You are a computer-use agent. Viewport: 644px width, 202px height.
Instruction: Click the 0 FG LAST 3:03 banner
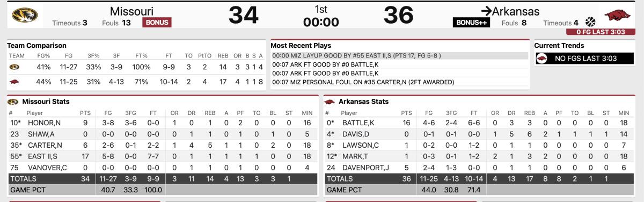point(601,32)
